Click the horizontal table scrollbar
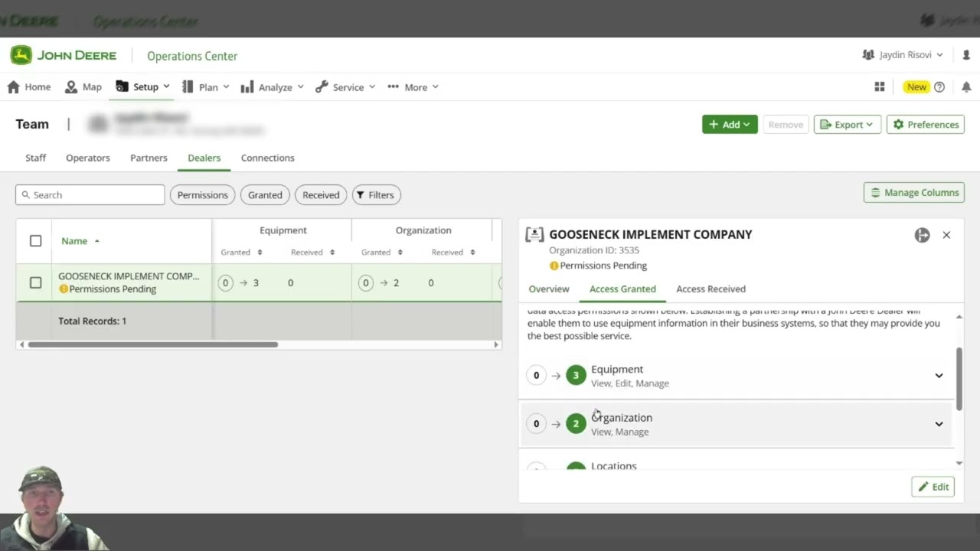 pyautogui.click(x=153, y=344)
